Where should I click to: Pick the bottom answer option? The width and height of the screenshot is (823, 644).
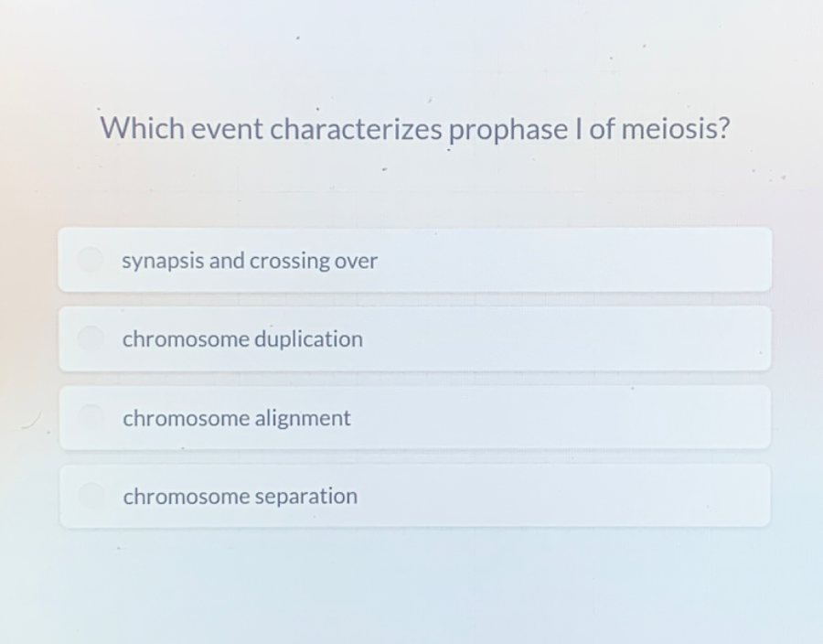coord(413,495)
